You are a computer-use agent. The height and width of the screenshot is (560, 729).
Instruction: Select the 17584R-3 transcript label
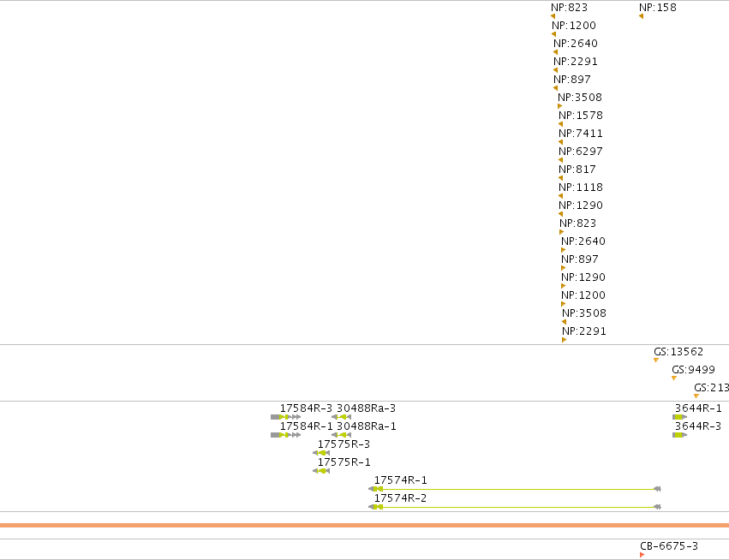(306, 408)
